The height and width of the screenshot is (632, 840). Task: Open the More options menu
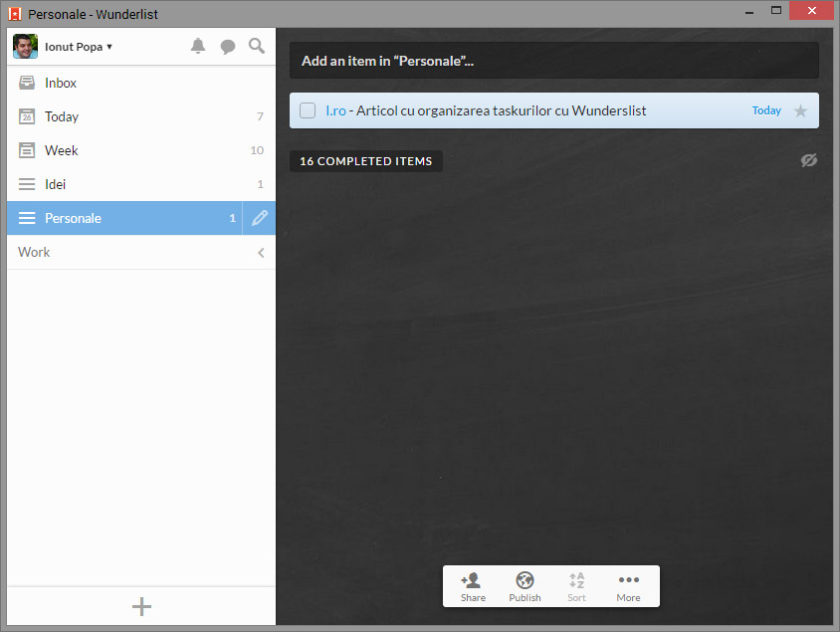point(628,587)
